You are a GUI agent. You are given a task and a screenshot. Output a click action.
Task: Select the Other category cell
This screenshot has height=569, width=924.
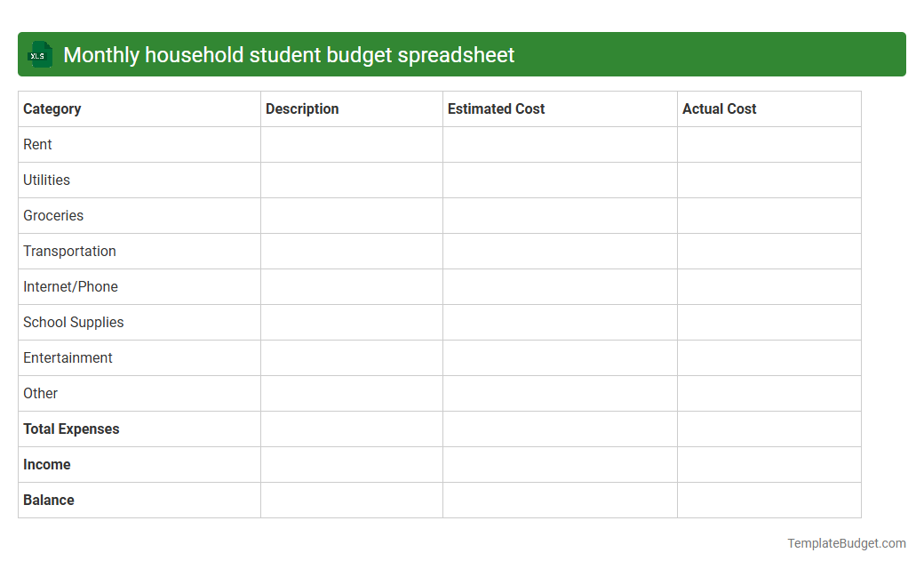[40, 393]
